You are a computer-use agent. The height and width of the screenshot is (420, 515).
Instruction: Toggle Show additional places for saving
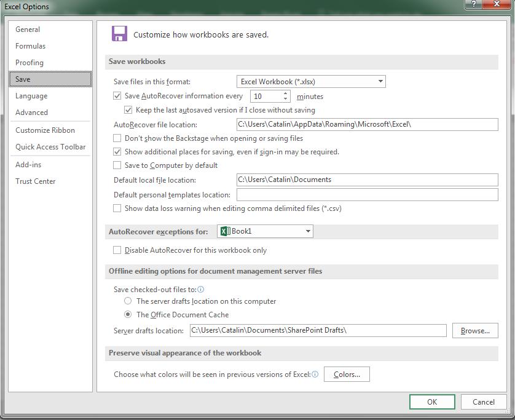click(117, 151)
